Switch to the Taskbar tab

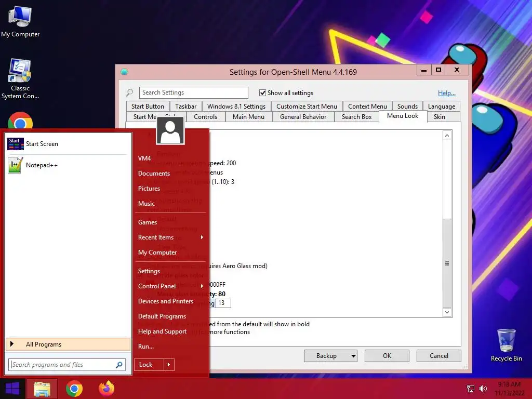click(185, 107)
